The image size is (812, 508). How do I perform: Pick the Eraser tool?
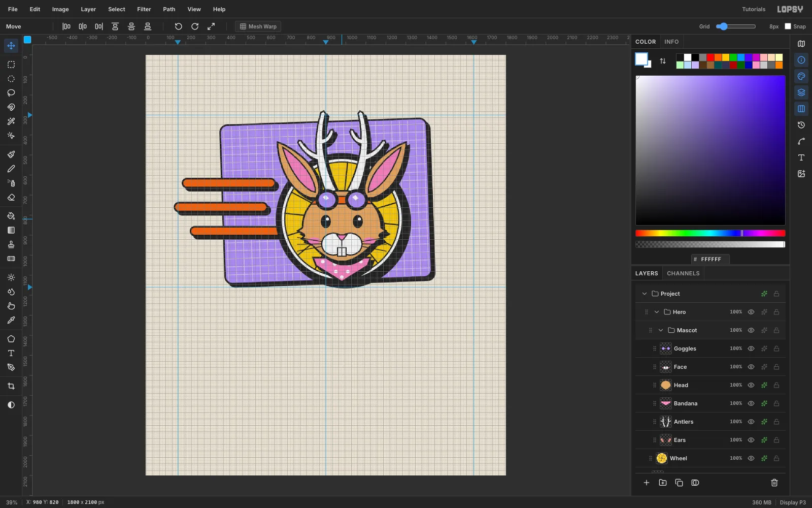tap(11, 197)
